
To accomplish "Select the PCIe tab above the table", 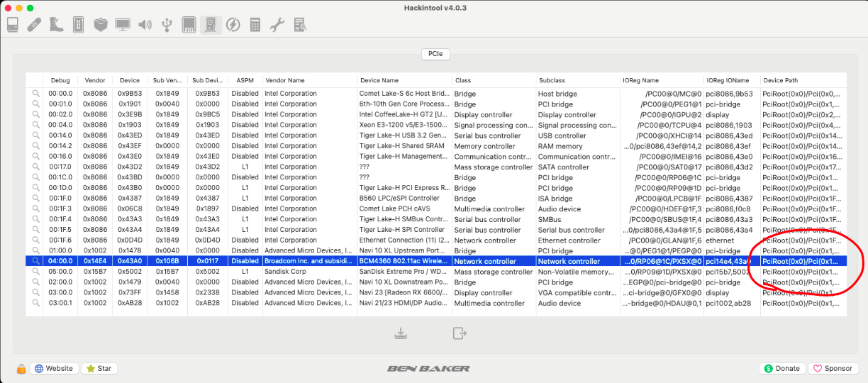I will pos(435,54).
